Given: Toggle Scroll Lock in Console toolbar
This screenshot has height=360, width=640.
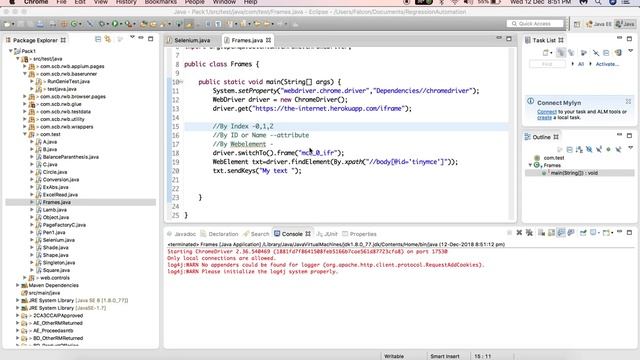Looking at the screenshot, I should tap(551, 233).
